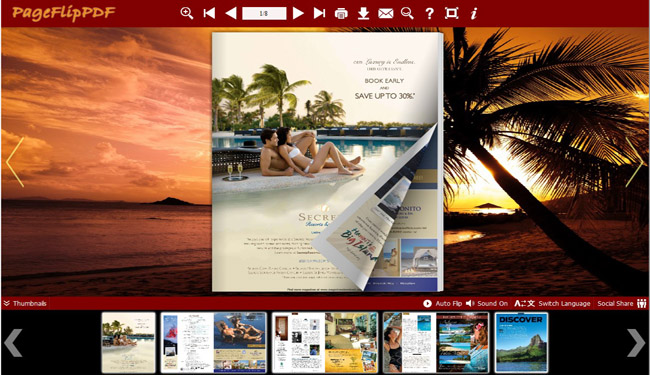Open help via question mark icon
This screenshot has height=375, width=650.
pyautogui.click(x=429, y=14)
